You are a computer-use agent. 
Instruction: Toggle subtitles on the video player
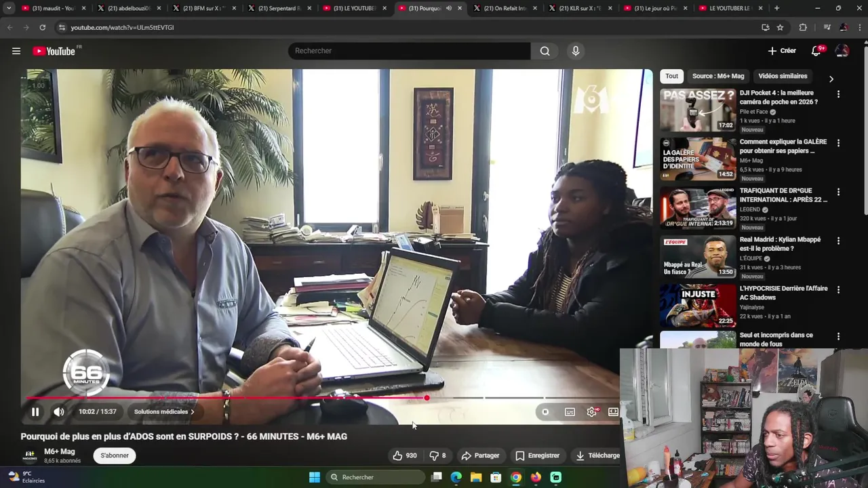(x=570, y=411)
